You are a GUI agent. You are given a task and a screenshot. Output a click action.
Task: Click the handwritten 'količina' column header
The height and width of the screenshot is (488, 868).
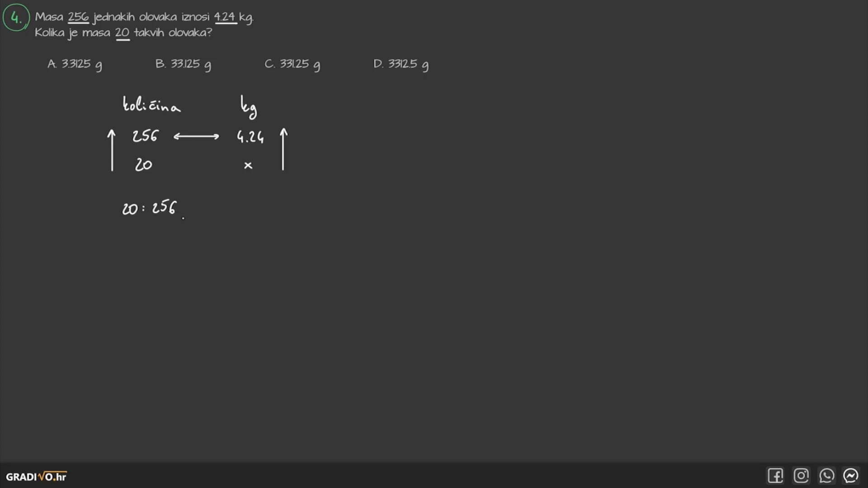151,104
